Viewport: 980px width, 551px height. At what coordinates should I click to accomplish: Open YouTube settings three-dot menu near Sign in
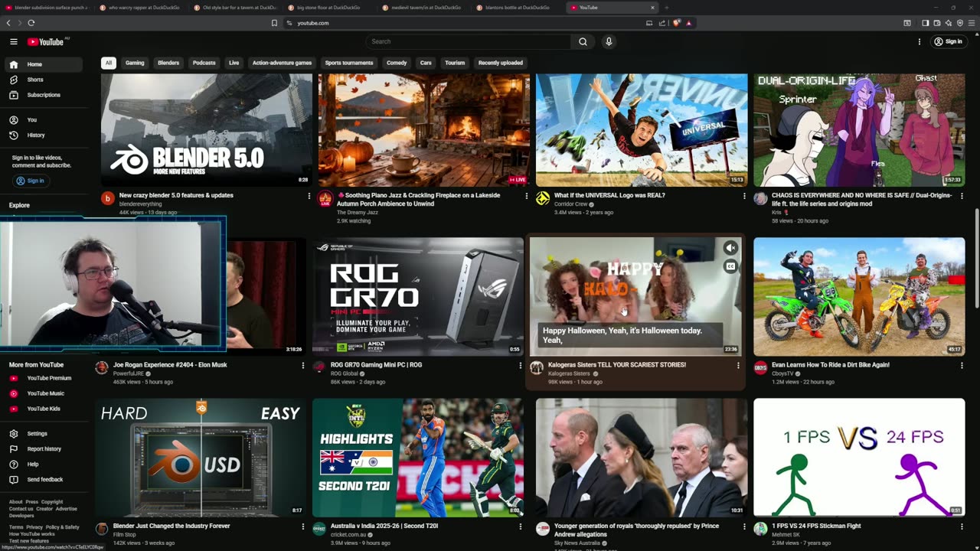pos(920,41)
